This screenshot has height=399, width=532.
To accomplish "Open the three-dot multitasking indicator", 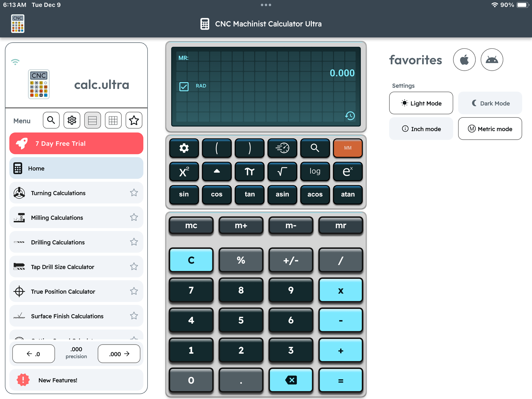I will (266, 5).
